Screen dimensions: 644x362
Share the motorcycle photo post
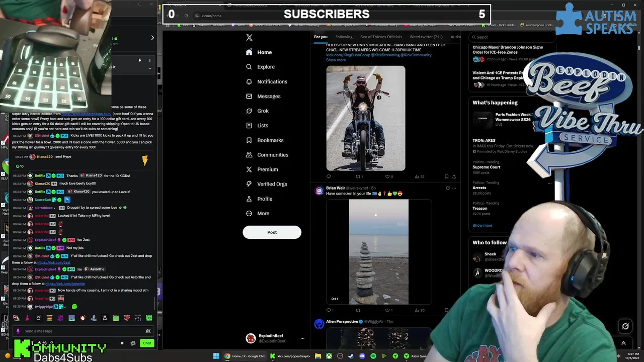[x=454, y=176]
